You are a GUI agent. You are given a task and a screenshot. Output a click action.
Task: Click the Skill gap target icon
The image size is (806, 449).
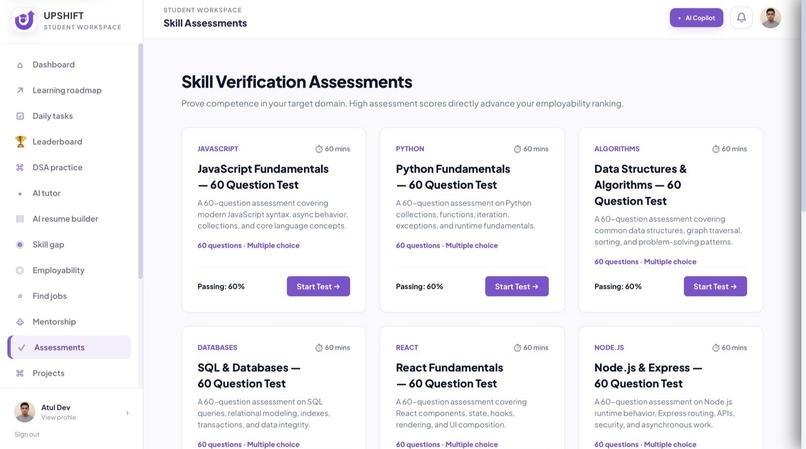tap(20, 245)
